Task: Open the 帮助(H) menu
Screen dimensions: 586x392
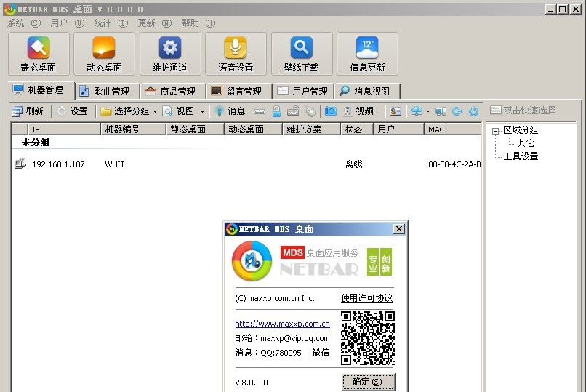Action: 198,23
